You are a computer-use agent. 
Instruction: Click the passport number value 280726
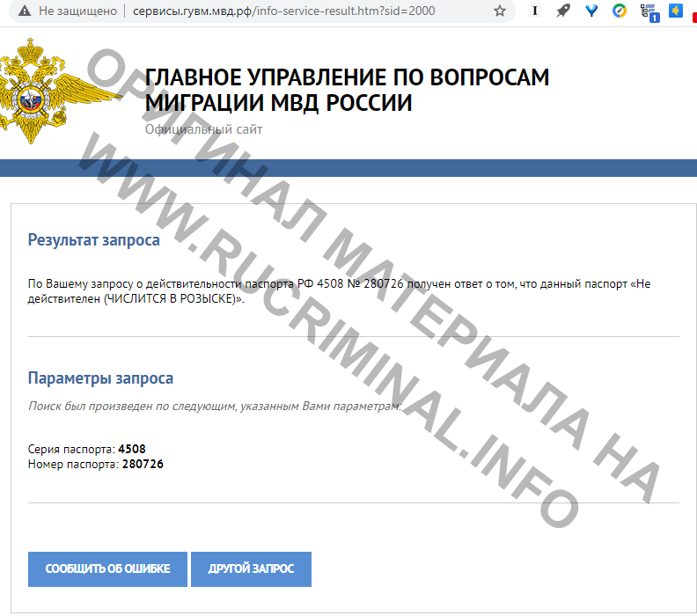click(143, 464)
